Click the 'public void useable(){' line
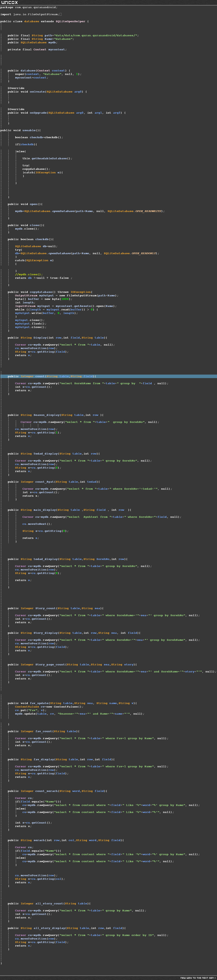This screenshot has width=217, height=980. click(x=21, y=130)
